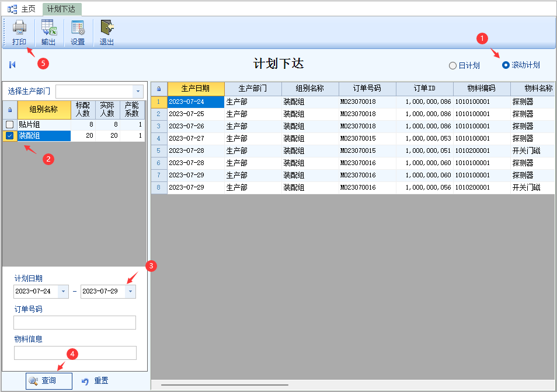This screenshot has width=557, height=392.
Task: Click the lock icon in the group list header
Action: tap(10, 110)
